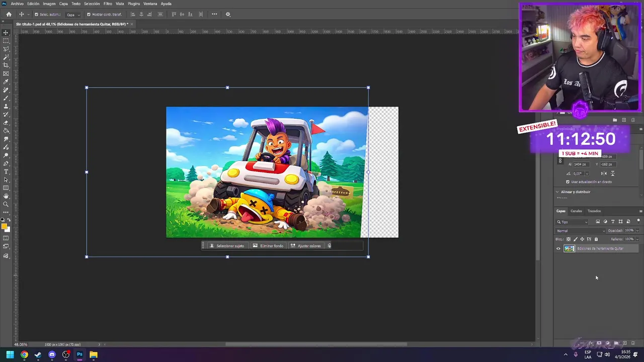The image size is (644, 362).
Task: Open the Imagen menu
Action: (49, 4)
